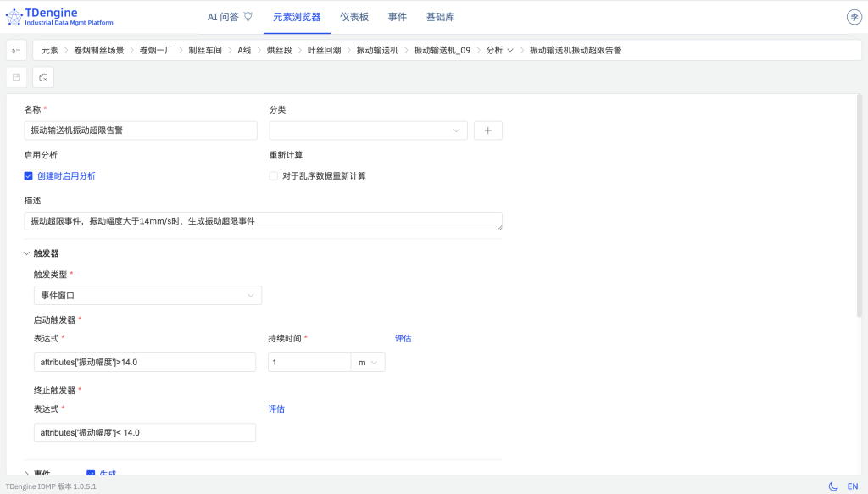Click the save icon below the breadcrumb
Viewport: 868px width, 494px height.
16,77
